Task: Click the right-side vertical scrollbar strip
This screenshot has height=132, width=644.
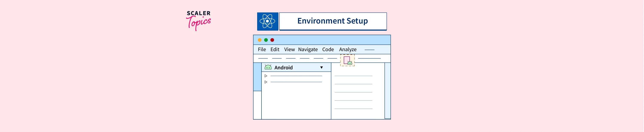Action: pos(387,91)
